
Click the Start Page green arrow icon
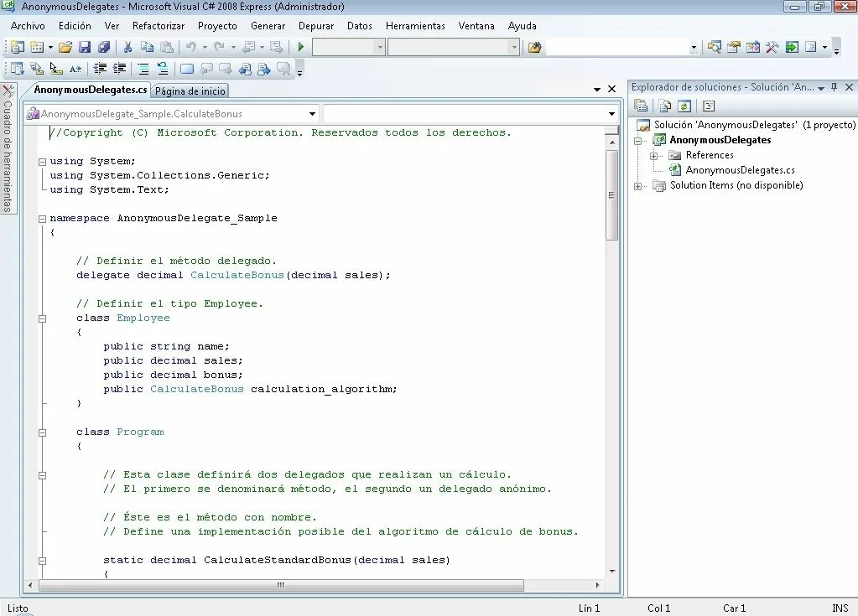(792, 47)
